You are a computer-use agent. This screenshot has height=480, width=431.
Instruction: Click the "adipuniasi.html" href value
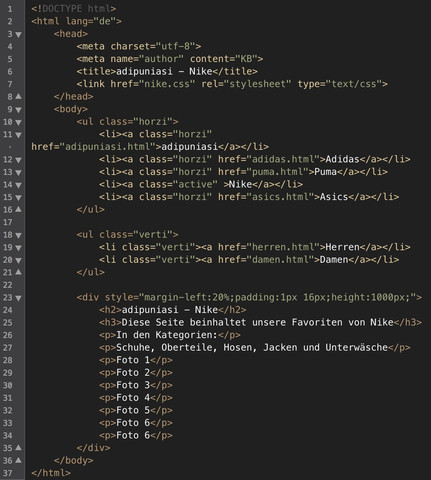[108, 147]
